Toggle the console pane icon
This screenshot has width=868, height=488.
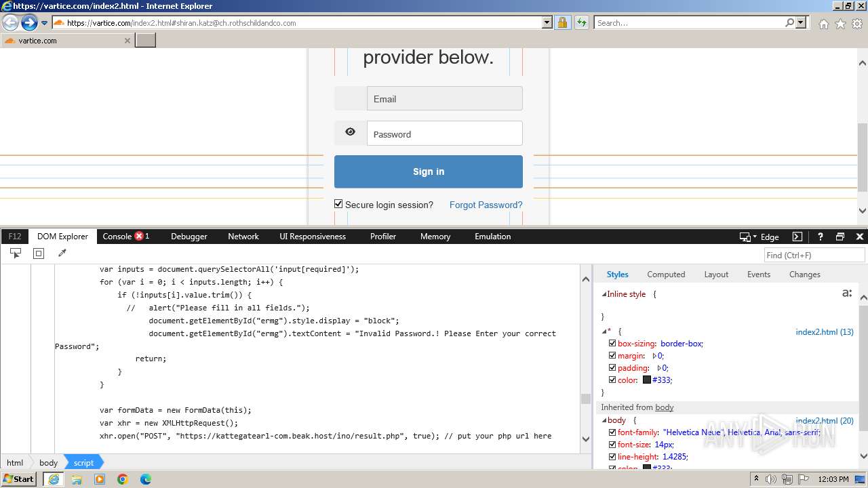click(797, 237)
